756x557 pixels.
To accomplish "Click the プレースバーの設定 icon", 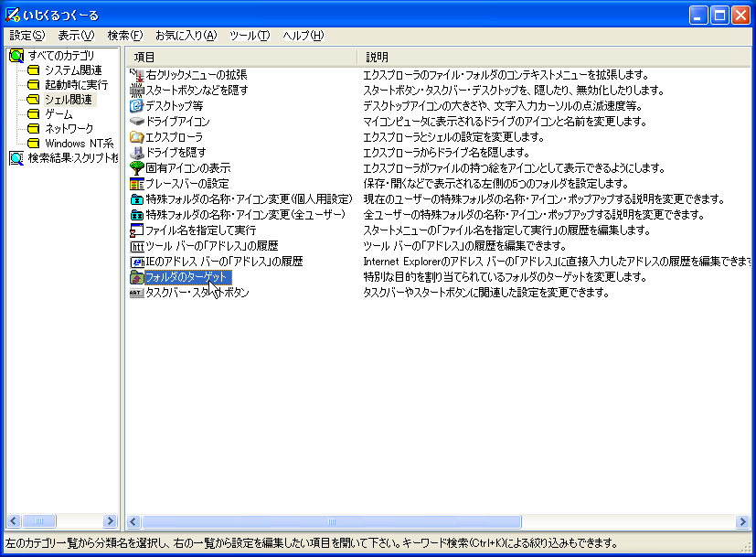I will (137, 184).
